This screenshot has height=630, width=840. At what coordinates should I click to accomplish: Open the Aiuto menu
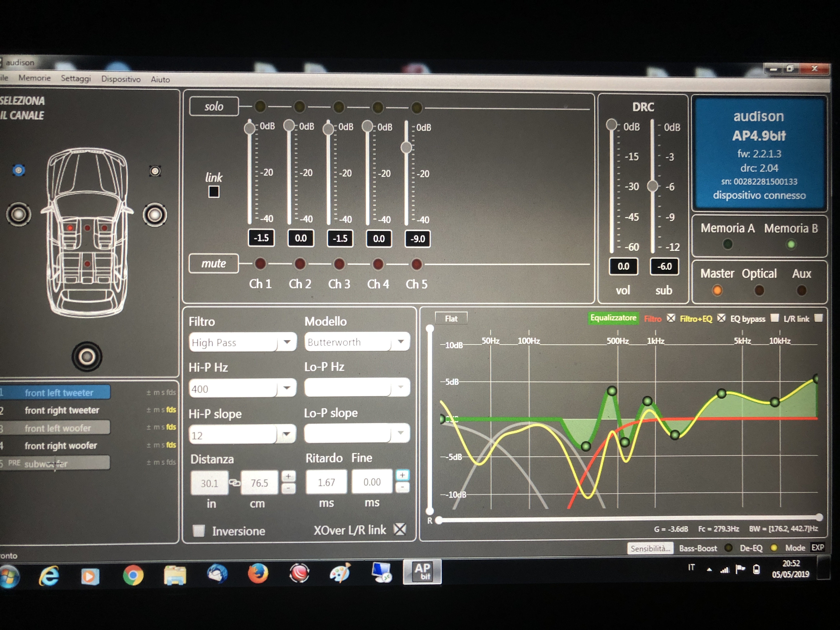[160, 79]
